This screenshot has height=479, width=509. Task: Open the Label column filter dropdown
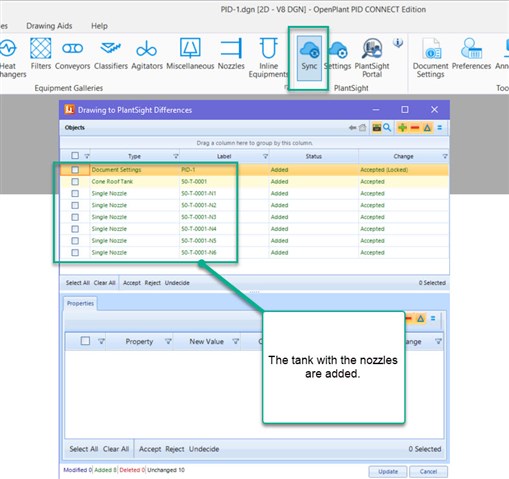[265, 156]
